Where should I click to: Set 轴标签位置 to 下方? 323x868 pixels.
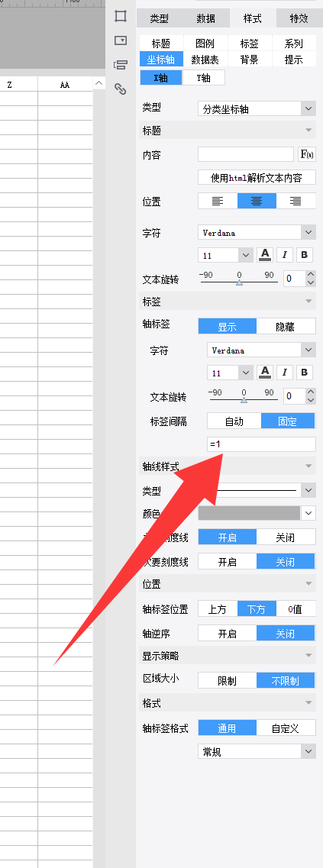click(257, 609)
